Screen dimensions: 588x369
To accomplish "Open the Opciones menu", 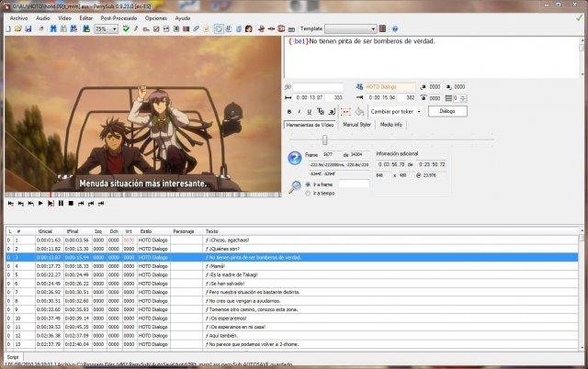I will (156, 18).
